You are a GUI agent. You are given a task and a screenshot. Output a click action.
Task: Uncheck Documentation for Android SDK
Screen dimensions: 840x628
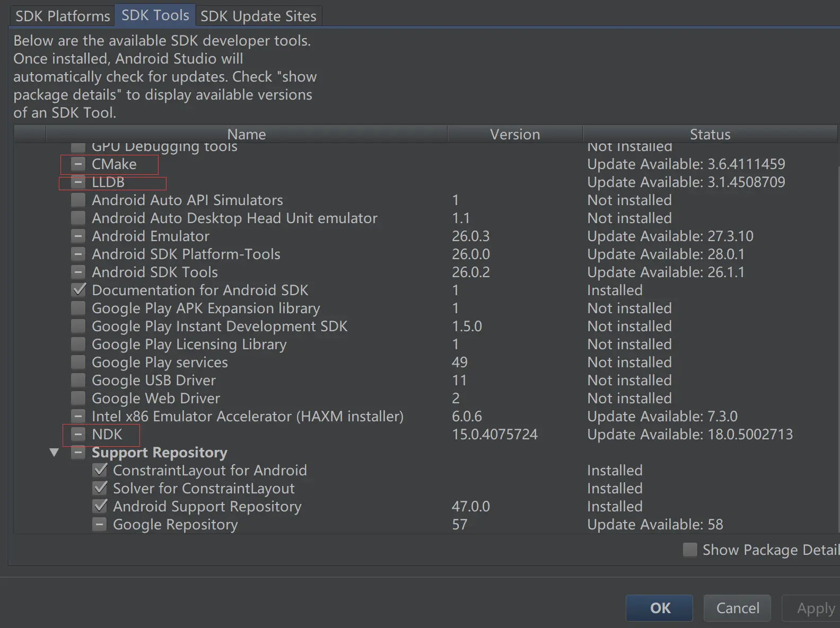point(78,290)
